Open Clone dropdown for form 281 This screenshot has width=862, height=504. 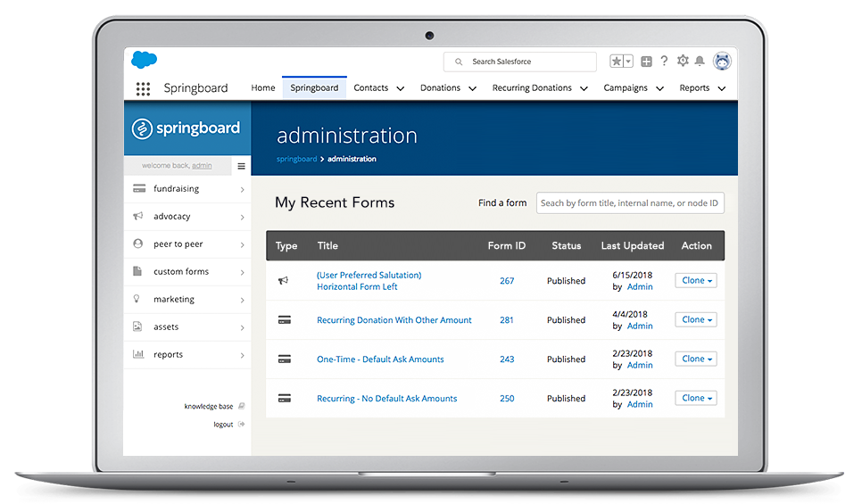point(696,320)
